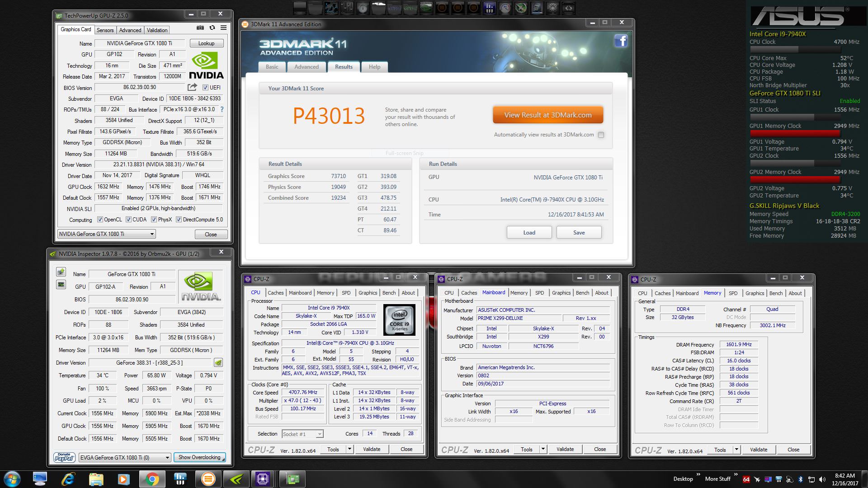Image resolution: width=868 pixels, height=488 pixels.
Task: Click the Lookup button in GPU-Z
Action: [206, 43]
